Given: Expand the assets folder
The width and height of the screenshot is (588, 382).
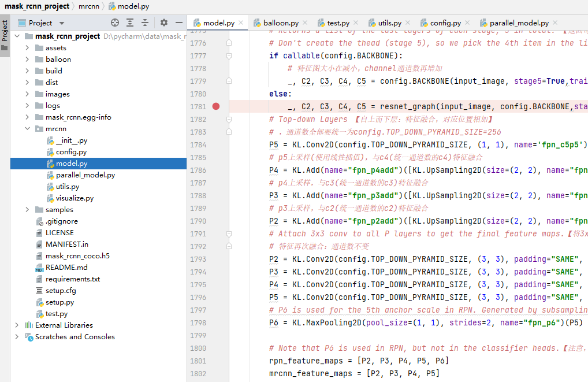Looking at the screenshot, I should (x=27, y=47).
